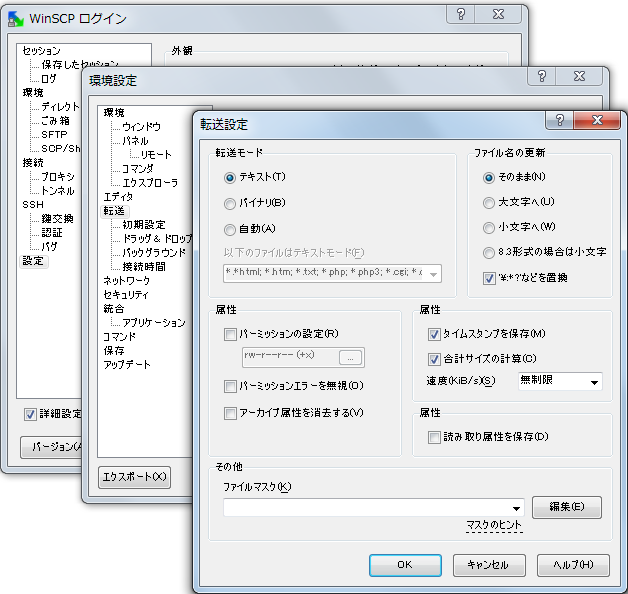The image size is (628, 594).
Task: Click the WinSCP icon in login title bar
Action: pos(15,18)
